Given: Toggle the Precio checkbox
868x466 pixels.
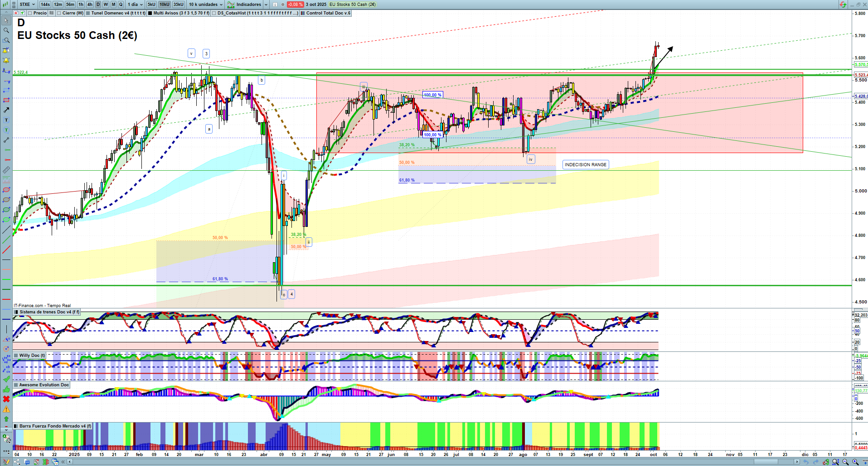Looking at the screenshot, I should 30,13.
